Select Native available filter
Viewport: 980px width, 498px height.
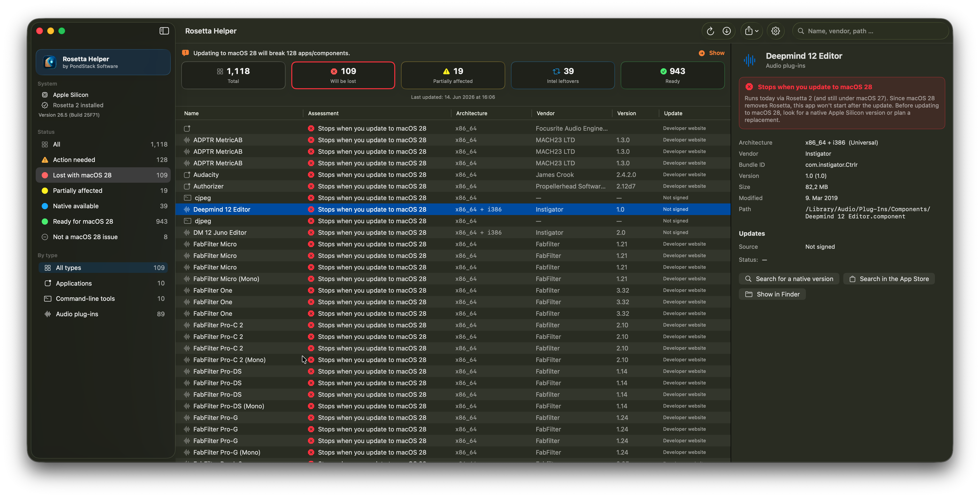pos(103,206)
